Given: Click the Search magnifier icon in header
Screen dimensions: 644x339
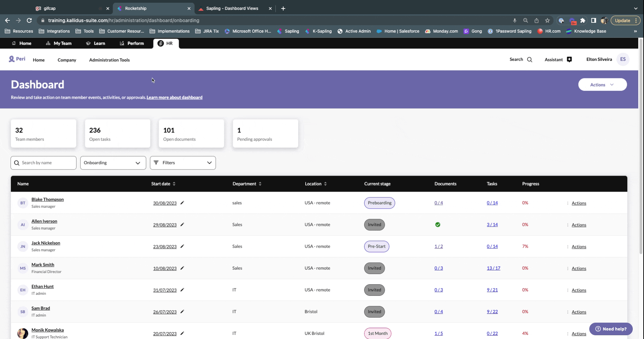Looking at the screenshot, I should coord(530,60).
